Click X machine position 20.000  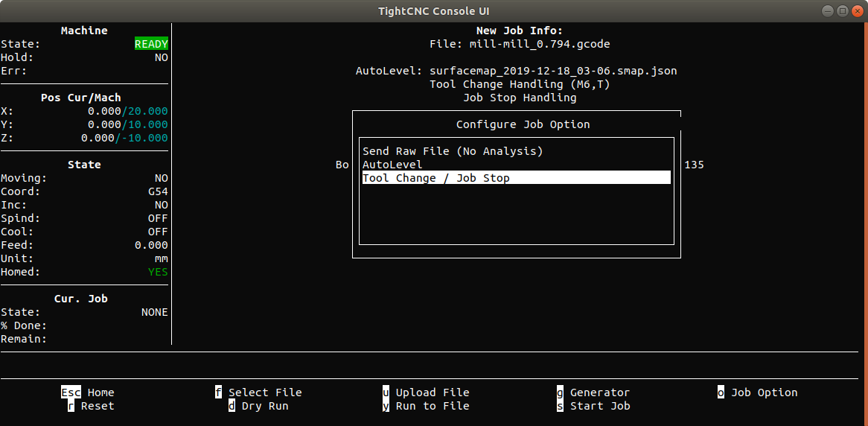click(147, 111)
